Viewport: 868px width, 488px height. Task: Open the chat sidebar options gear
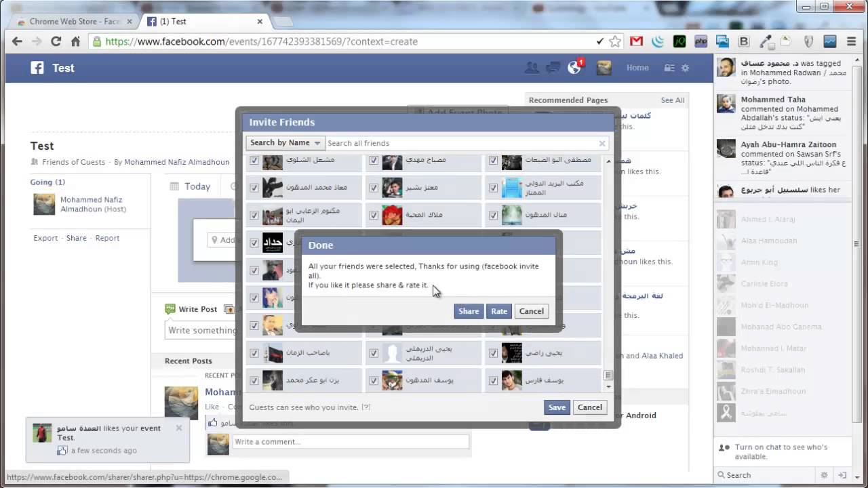tap(825, 475)
